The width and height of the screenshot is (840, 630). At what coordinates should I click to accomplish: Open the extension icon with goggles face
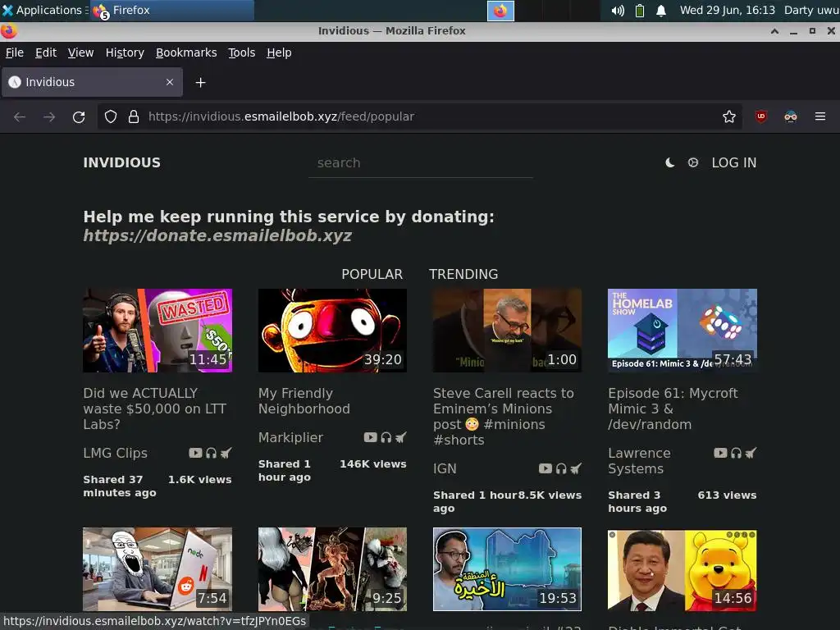coord(791,116)
